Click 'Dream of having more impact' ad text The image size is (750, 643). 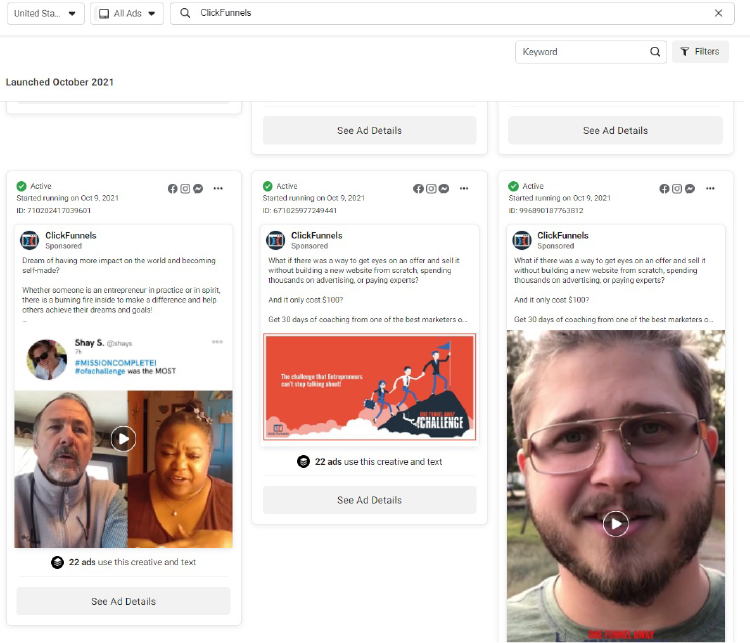click(119, 266)
